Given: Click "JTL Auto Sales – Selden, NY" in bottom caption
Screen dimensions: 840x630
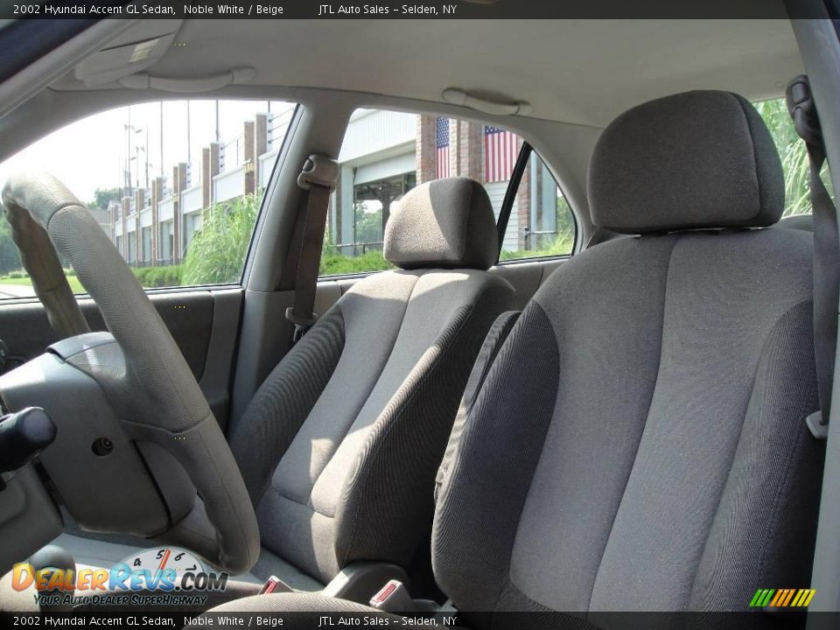Looking at the screenshot, I should (388, 621).
